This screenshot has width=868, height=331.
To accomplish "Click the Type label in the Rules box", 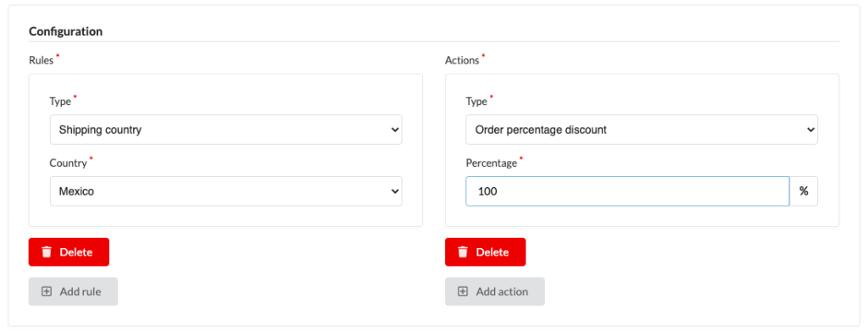I will [60, 102].
